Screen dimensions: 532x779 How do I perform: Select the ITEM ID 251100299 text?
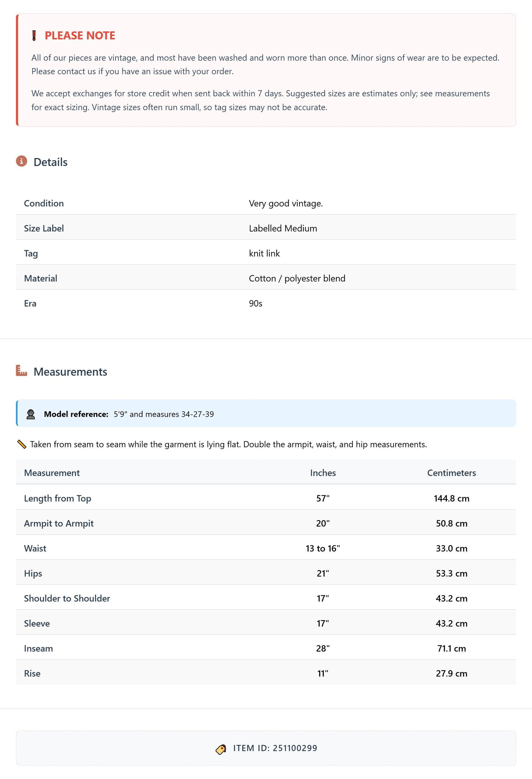[275, 748]
